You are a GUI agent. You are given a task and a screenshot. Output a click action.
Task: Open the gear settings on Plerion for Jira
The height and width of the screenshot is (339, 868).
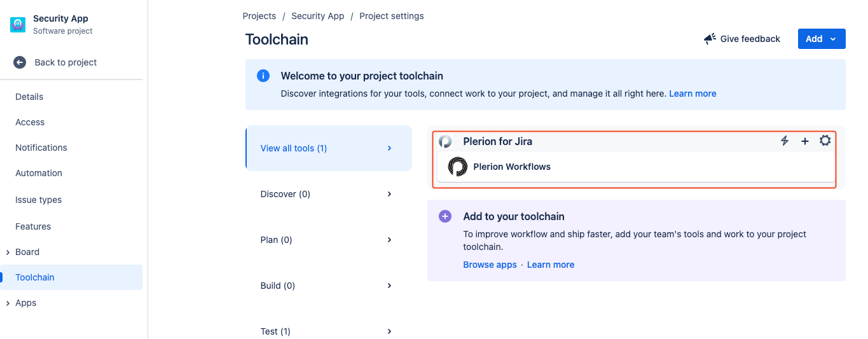(x=825, y=141)
